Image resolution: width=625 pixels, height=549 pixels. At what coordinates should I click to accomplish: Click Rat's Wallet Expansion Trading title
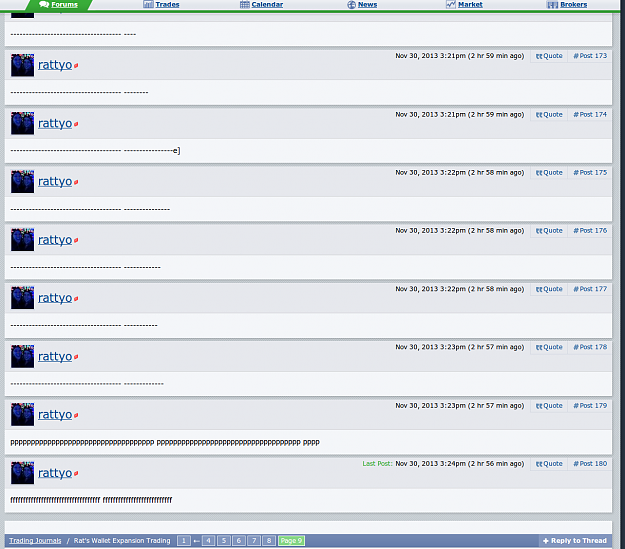click(x=122, y=541)
